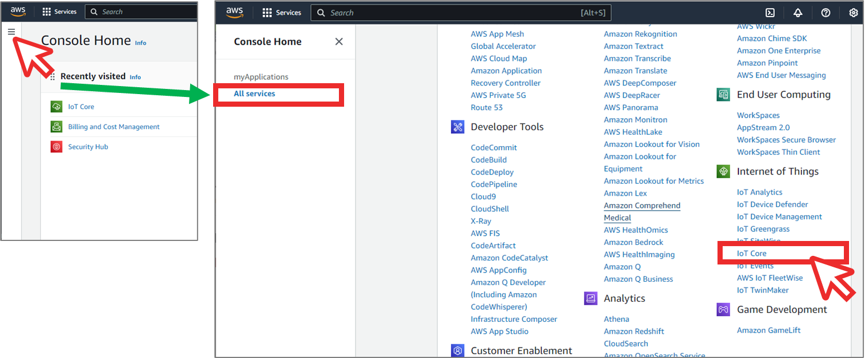Open CodePipeline service link
The width and height of the screenshot is (868, 358).
[494, 184]
